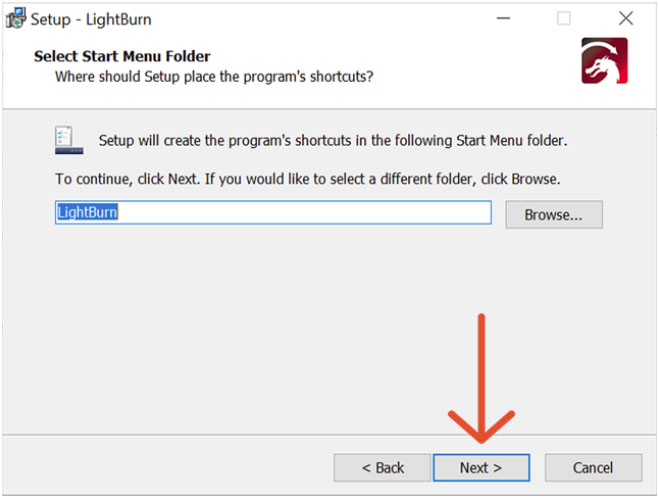Click the 'Setup - LightBurn' window title

(91, 19)
